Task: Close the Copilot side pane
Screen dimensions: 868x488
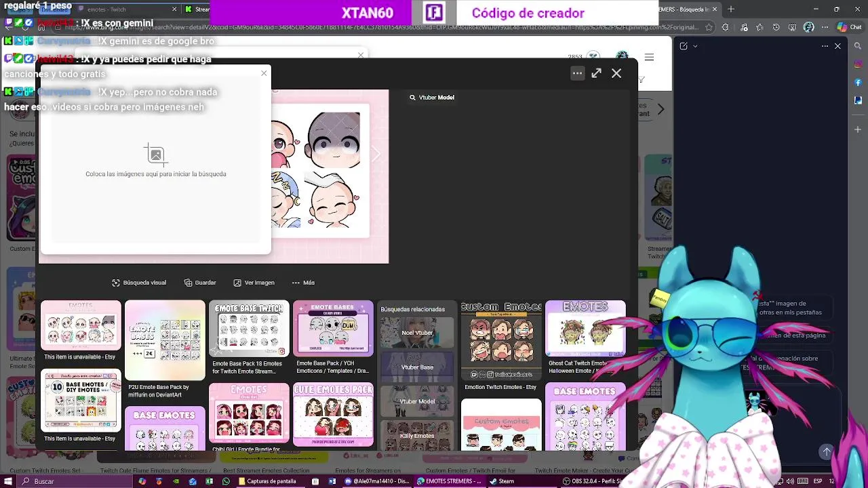Action: pyautogui.click(x=838, y=46)
